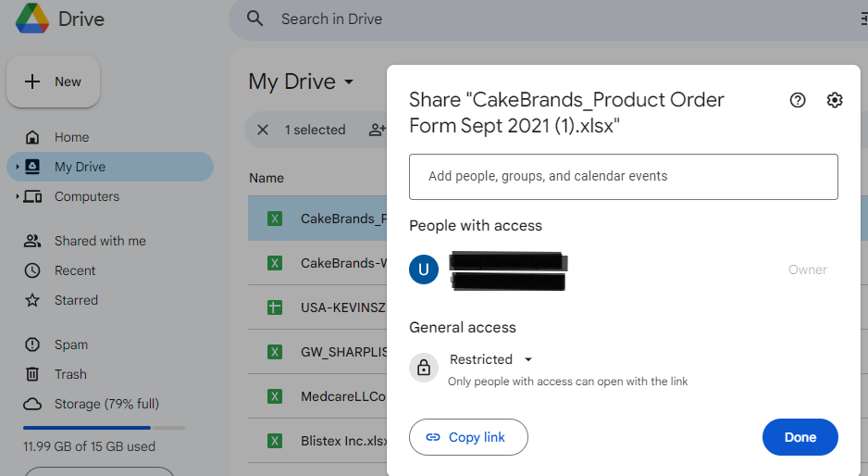
Task: Click Add people, groups, and calendar events field
Action: [x=624, y=177]
